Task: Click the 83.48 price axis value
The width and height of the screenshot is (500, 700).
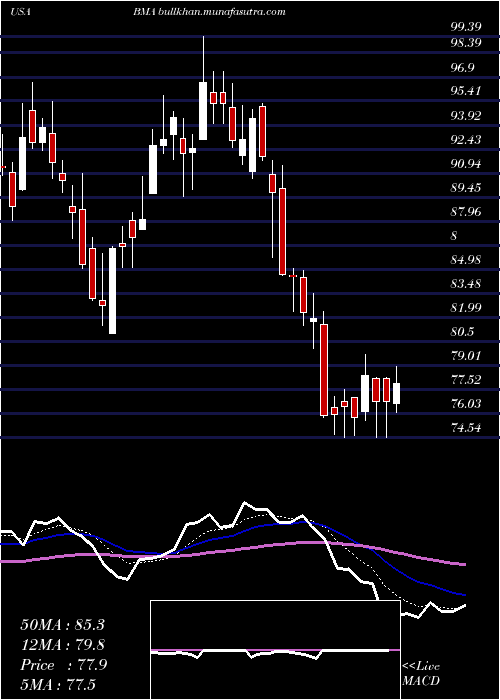Action: (x=466, y=284)
